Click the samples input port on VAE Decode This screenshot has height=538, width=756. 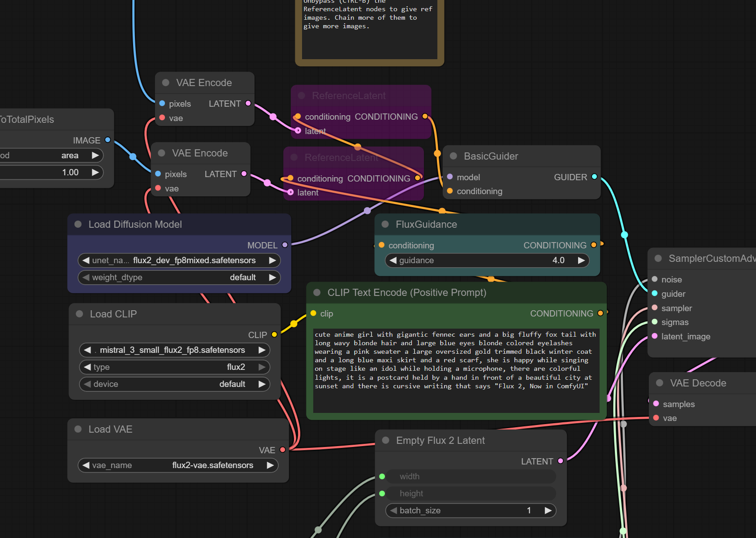(656, 403)
